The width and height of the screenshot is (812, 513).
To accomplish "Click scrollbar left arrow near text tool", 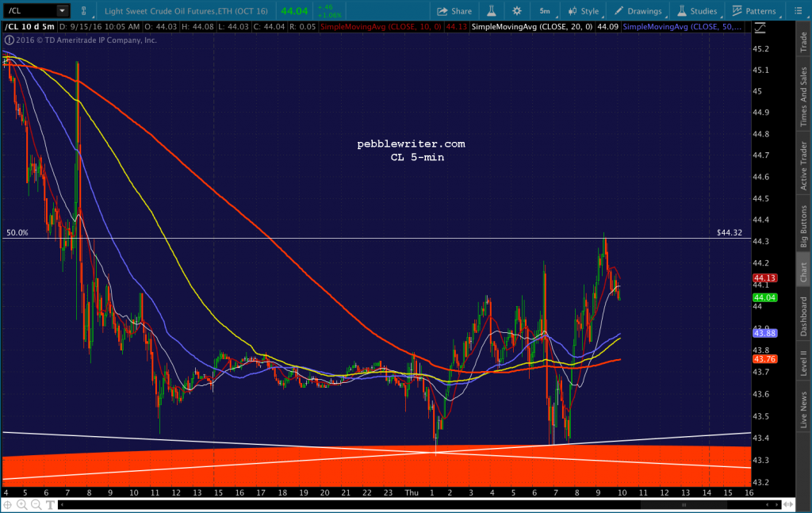I will tap(62, 504).
